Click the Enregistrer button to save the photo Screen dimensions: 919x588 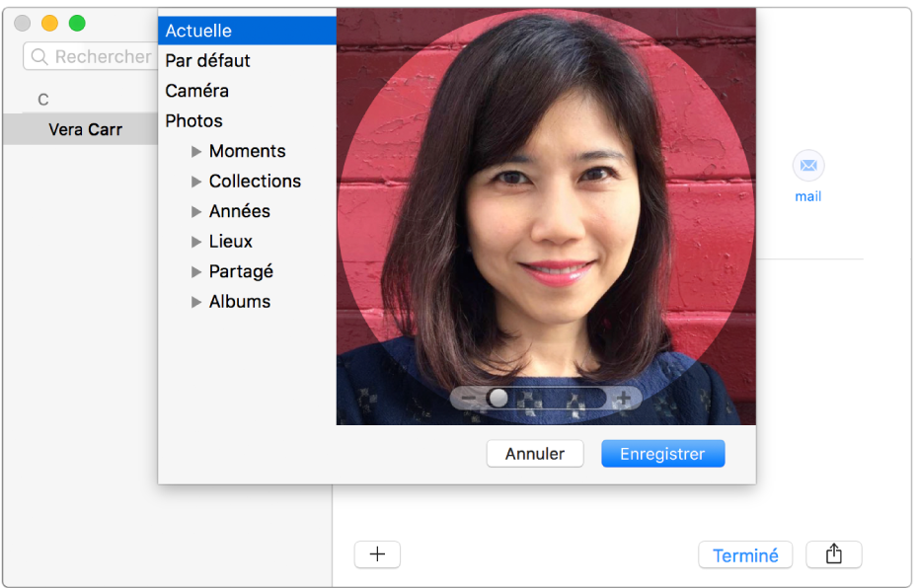(x=662, y=454)
